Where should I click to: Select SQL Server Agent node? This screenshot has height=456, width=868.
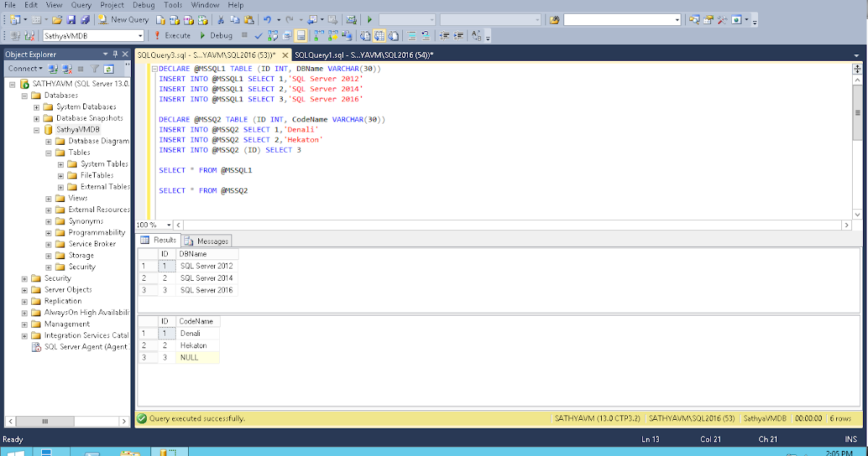[x=86, y=347]
